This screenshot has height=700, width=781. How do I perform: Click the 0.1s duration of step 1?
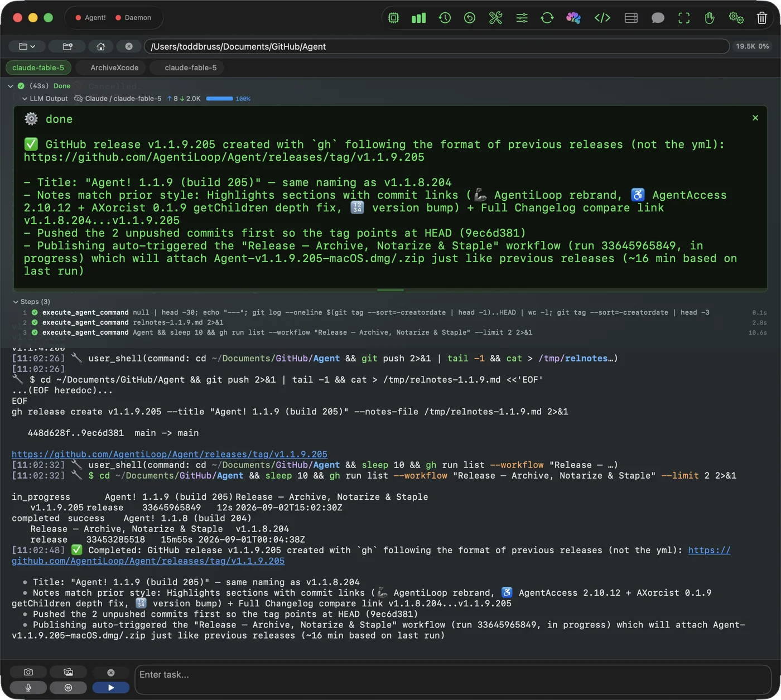point(759,312)
